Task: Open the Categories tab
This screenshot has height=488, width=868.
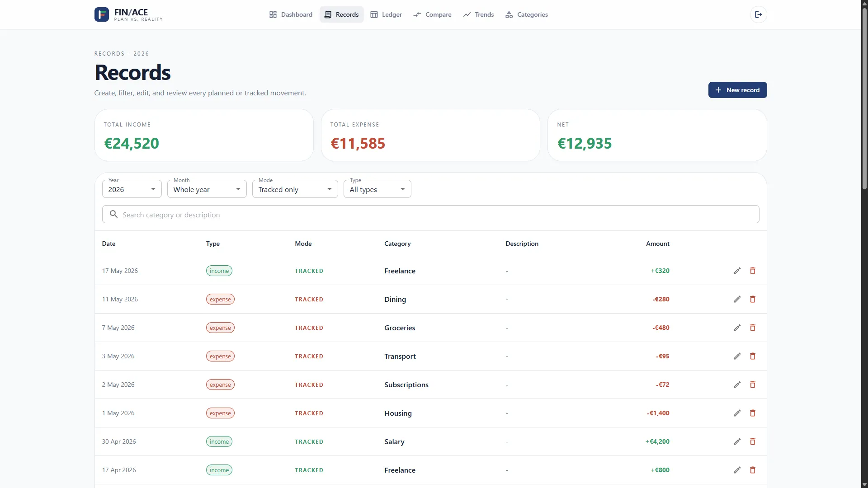Action: (x=527, y=14)
